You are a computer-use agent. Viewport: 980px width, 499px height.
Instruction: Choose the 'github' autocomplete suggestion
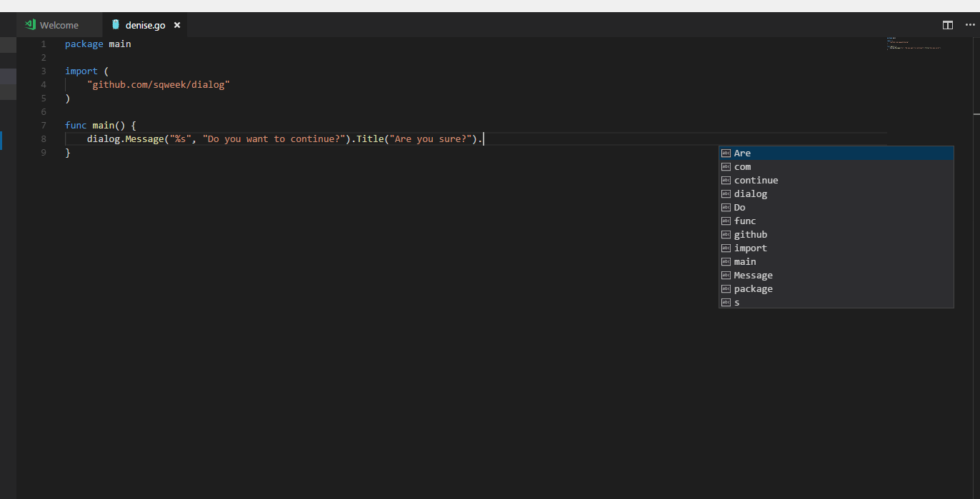(x=836, y=234)
